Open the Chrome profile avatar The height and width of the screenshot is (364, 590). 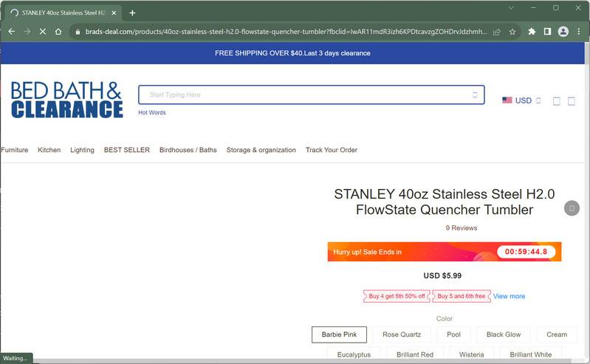[563, 32]
